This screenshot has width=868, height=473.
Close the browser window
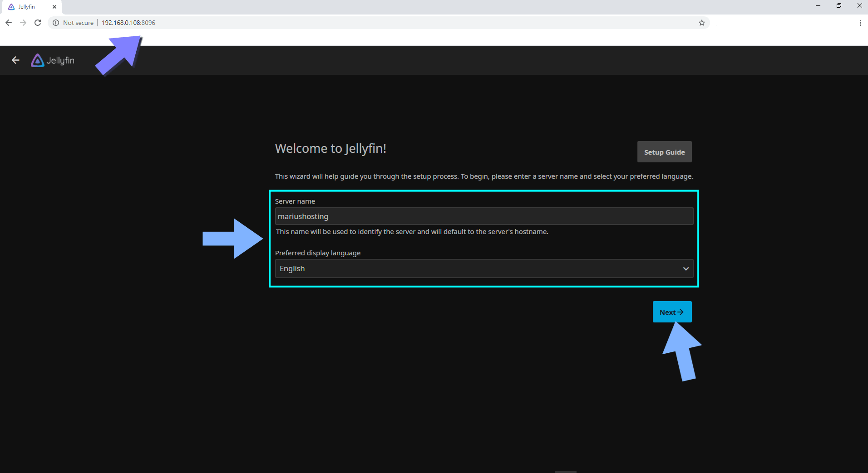tap(859, 6)
